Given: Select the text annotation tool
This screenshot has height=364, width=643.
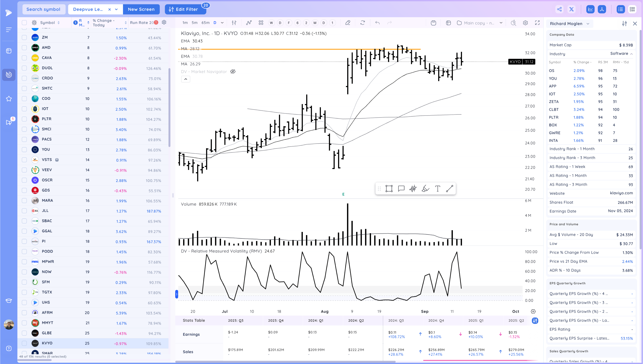Looking at the screenshot, I should point(437,188).
